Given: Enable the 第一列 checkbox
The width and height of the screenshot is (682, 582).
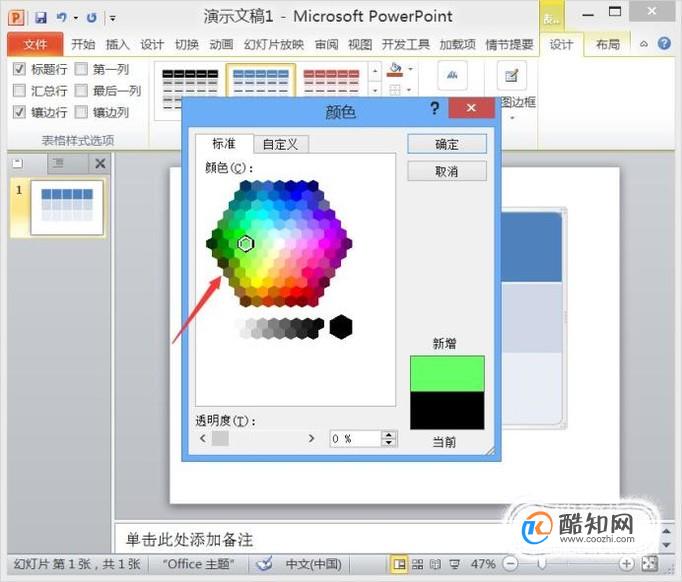Looking at the screenshot, I should (81, 69).
